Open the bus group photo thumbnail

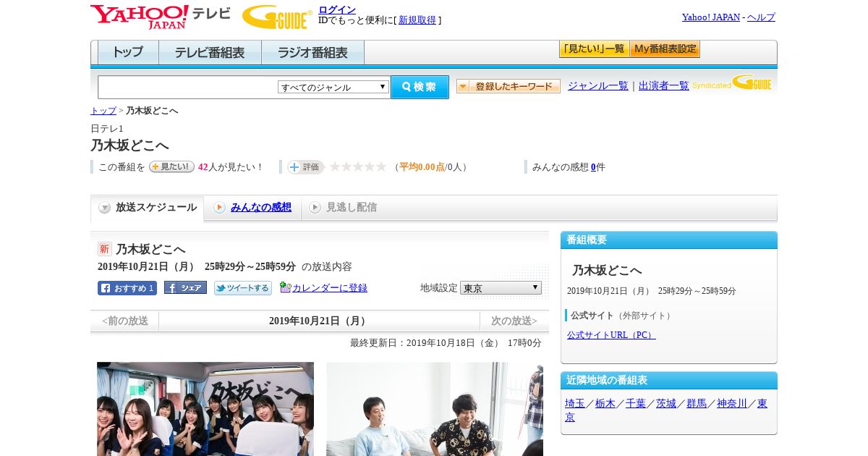pyautogui.click(x=205, y=409)
